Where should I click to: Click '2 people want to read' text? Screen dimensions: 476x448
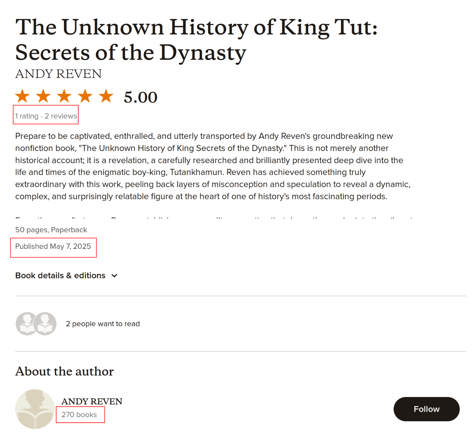pyautogui.click(x=103, y=324)
